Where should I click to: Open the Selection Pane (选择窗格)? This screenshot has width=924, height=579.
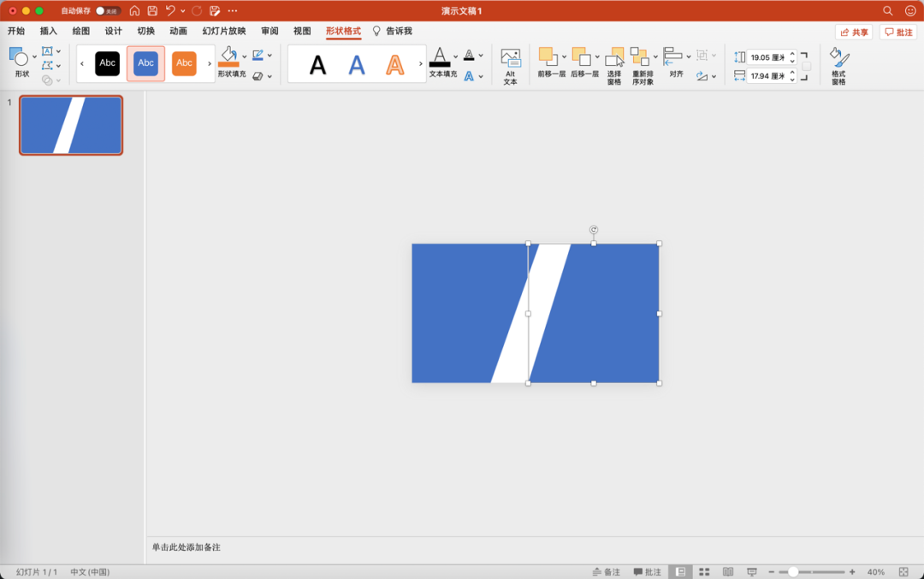click(614, 66)
